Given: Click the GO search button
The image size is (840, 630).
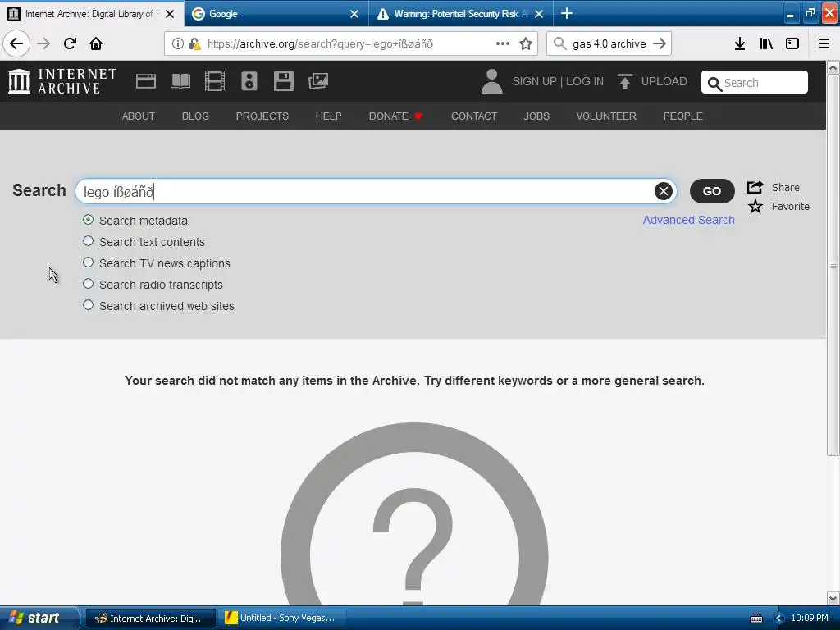Looking at the screenshot, I should 712,191.
